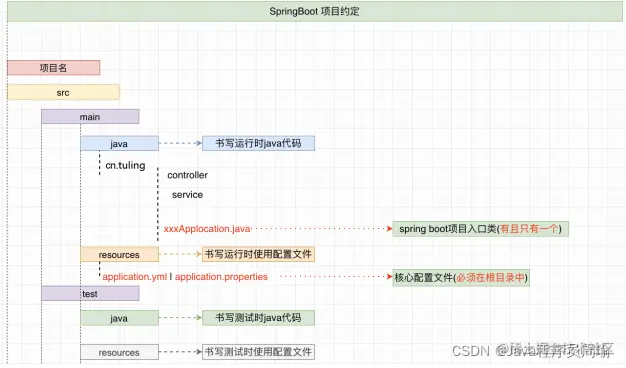Viewport: 626px width, 368px height.
Task: Select the controller package label
Action: click(187, 175)
